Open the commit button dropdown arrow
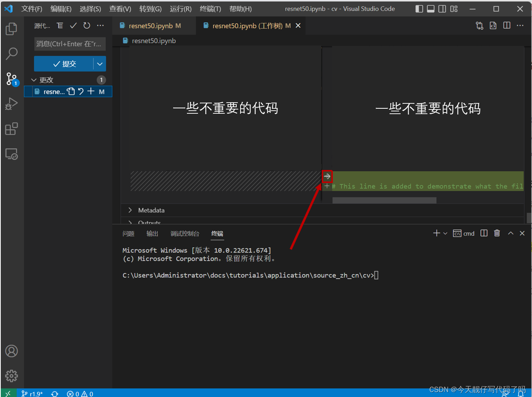The width and height of the screenshot is (532, 397). 100,64
